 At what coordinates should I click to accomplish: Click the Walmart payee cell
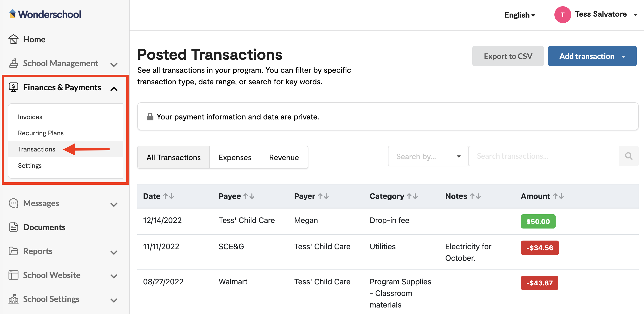(233, 281)
